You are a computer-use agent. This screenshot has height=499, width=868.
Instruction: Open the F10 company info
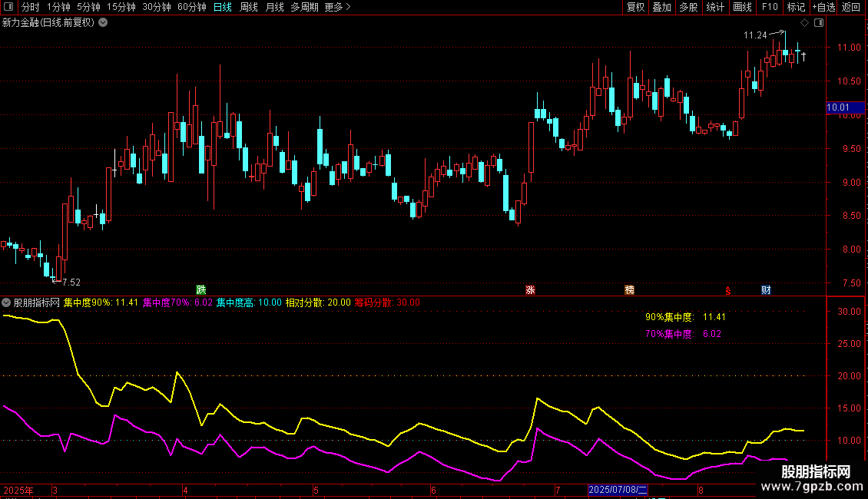pos(770,7)
